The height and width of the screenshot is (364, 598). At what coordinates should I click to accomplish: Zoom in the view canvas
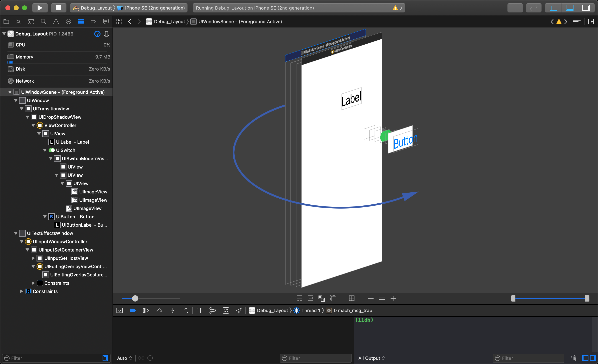coord(393,298)
